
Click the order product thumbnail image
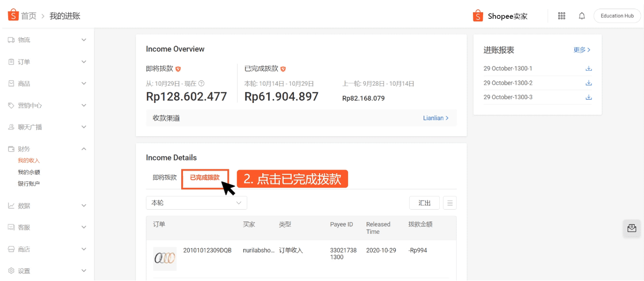[x=165, y=258]
